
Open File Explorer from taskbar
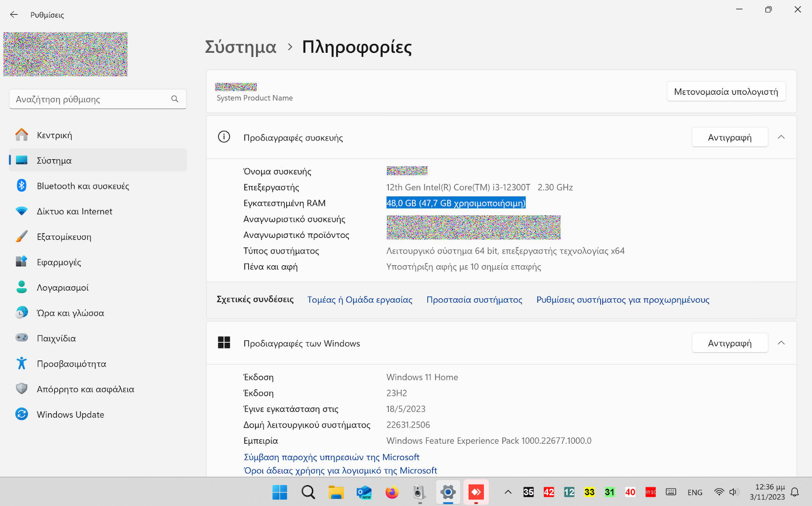[x=336, y=492]
